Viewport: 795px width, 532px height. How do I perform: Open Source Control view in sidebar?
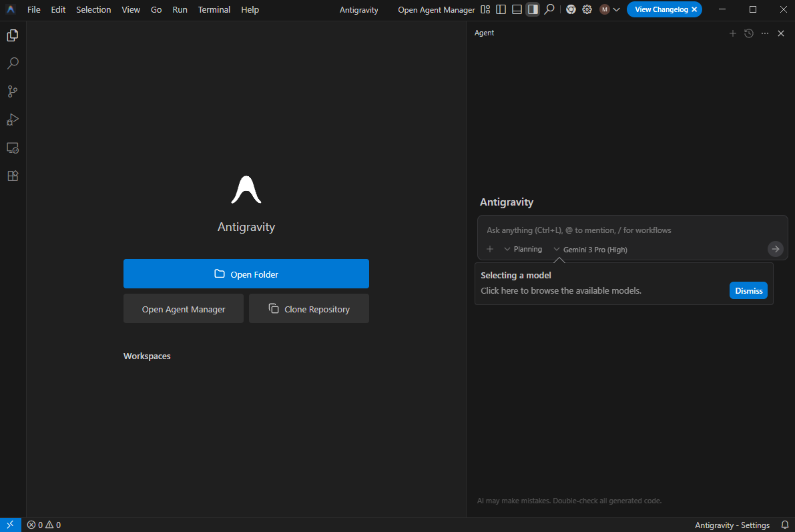coord(12,91)
